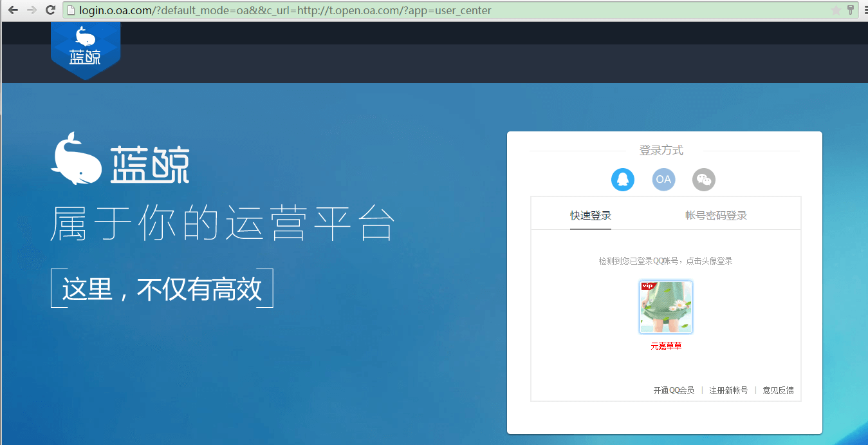Click the 这里，不仅有高效 banner text

[x=162, y=289]
